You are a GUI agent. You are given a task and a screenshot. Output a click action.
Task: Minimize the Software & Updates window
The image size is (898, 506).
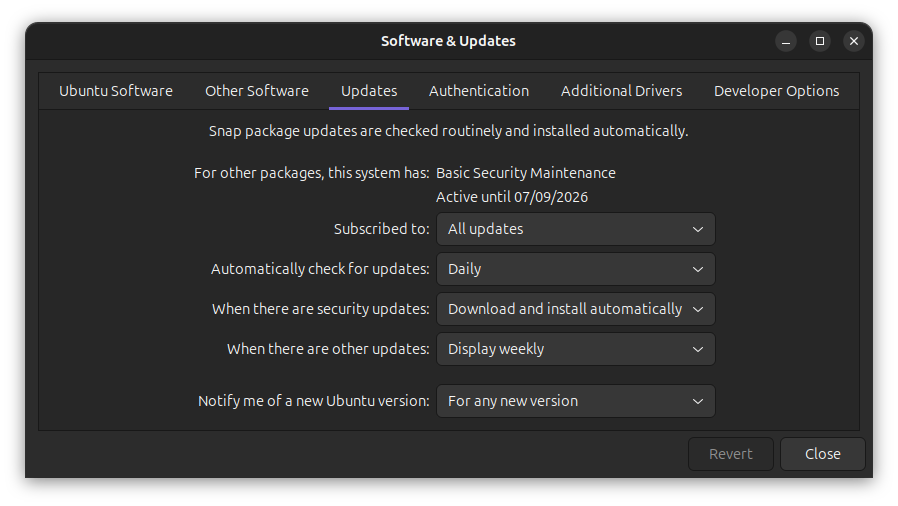point(787,41)
